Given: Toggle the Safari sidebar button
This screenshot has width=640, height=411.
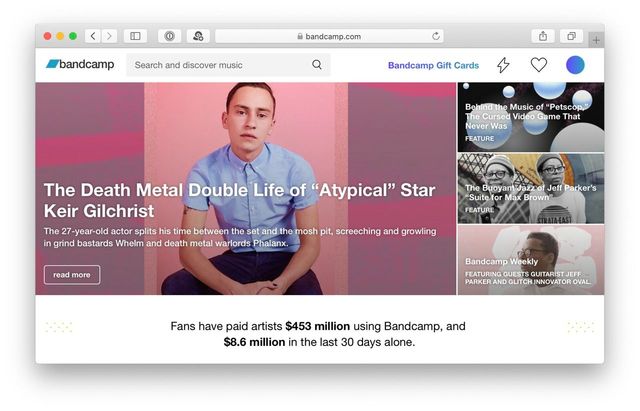Looking at the screenshot, I should coord(135,36).
